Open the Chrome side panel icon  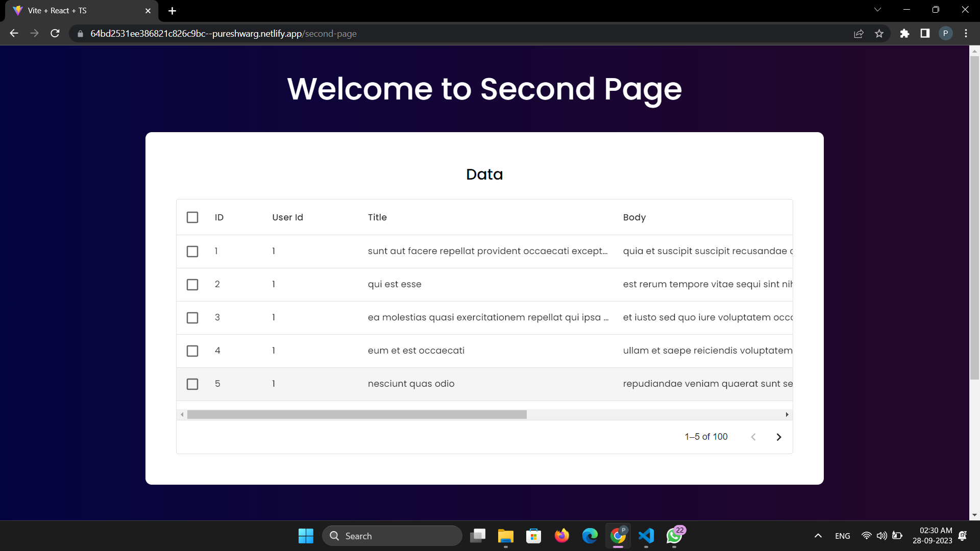924,33
